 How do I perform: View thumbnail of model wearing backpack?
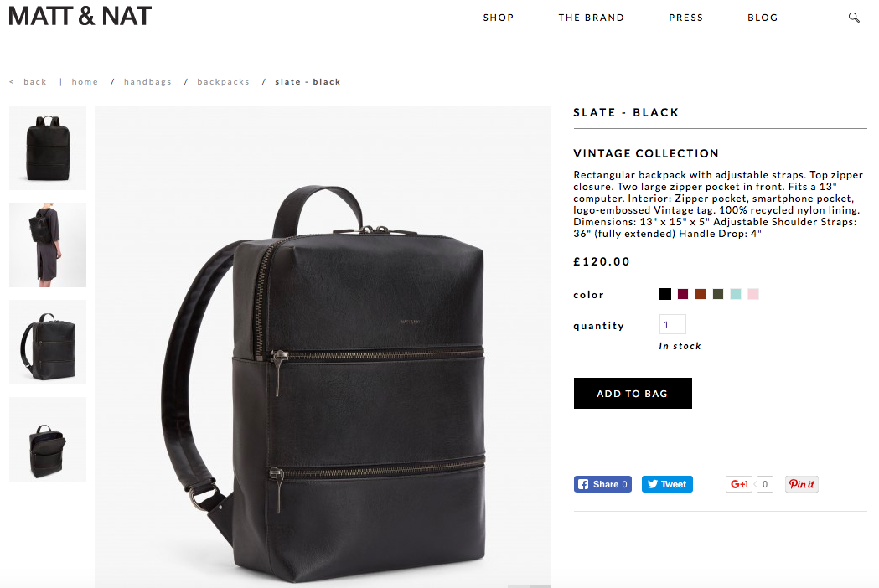[48, 245]
